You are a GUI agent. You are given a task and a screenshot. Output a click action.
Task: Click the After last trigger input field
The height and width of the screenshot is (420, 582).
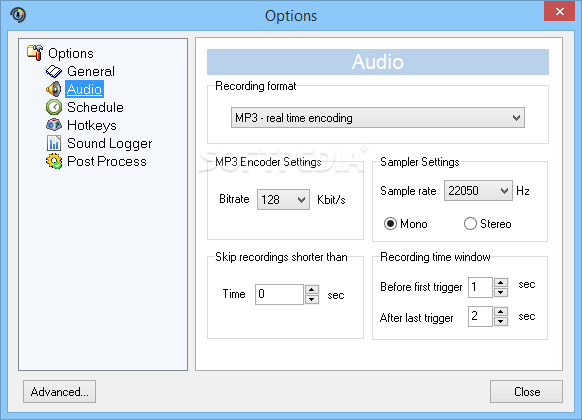coord(480,316)
